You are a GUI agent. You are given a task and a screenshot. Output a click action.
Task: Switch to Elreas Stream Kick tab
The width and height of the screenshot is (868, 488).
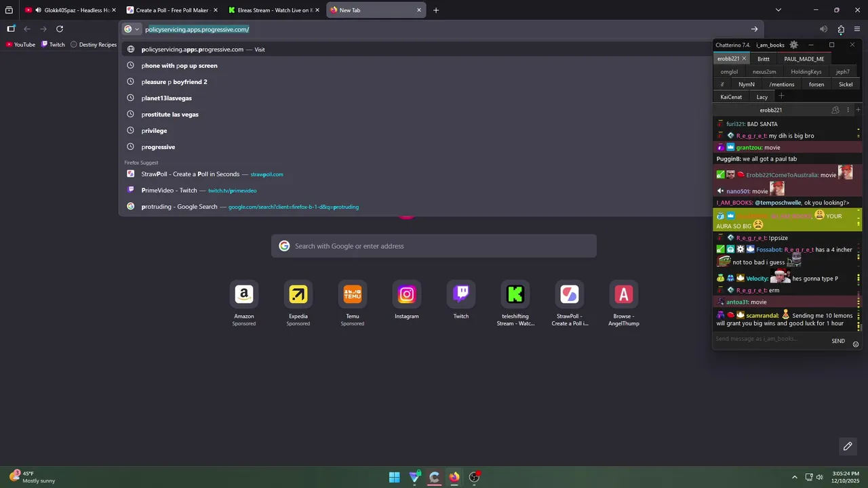(x=273, y=10)
